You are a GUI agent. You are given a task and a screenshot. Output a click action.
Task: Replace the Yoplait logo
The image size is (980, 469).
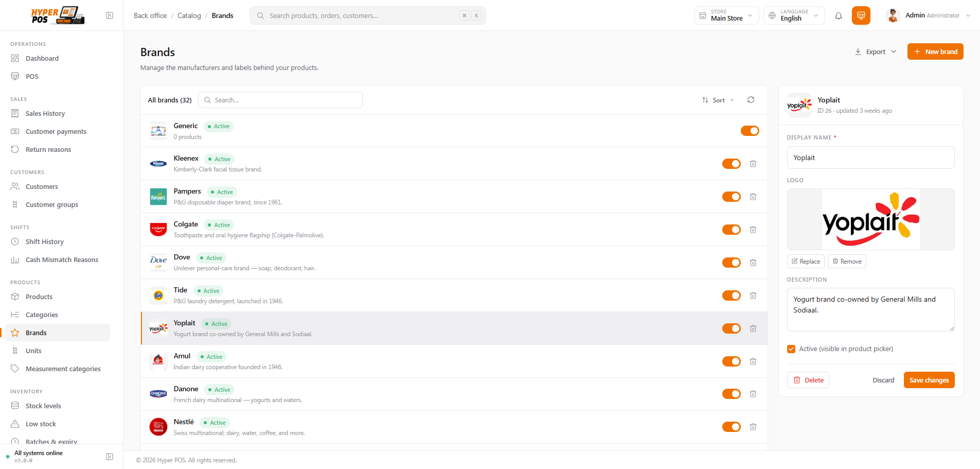[x=806, y=262]
